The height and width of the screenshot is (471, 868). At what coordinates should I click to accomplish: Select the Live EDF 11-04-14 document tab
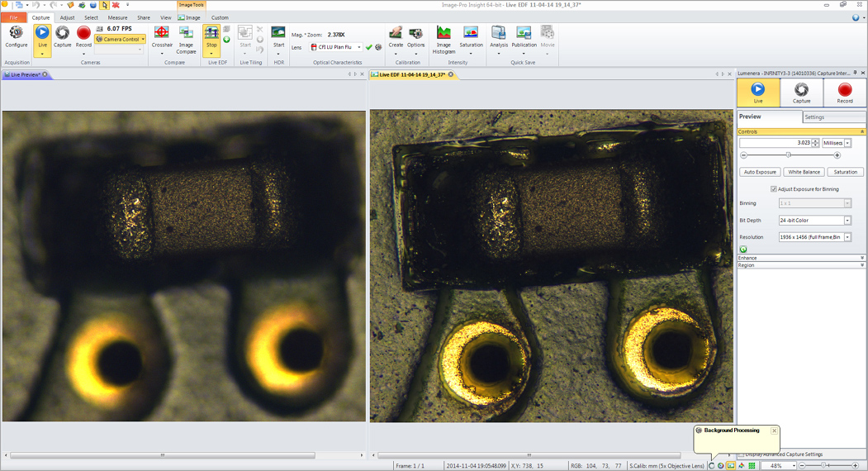click(412, 74)
